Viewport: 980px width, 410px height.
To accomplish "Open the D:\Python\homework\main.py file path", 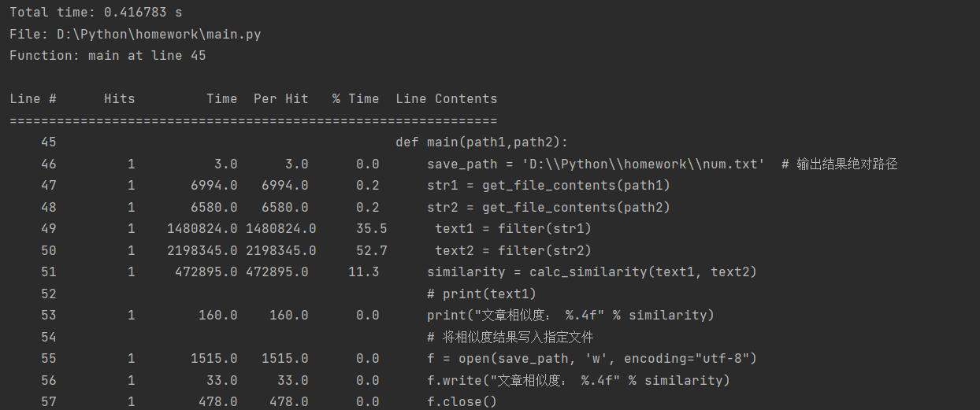I will pyautogui.click(x=158, y=35).
